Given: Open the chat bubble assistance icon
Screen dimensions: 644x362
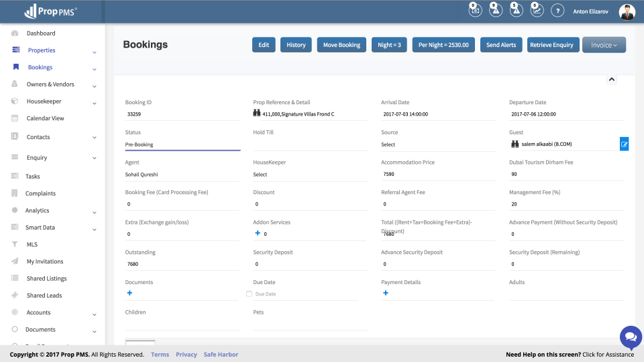Looking at the screenshot, I should coord(631,336).
